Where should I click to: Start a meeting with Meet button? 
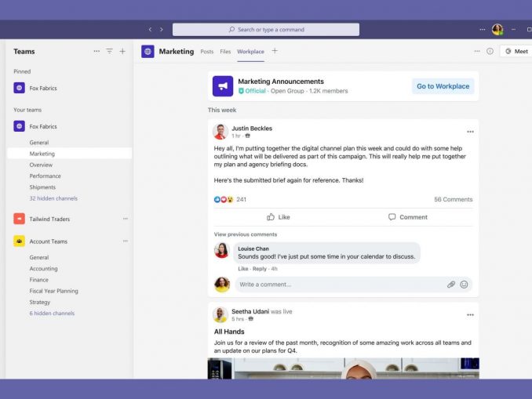tap(517, 51)
